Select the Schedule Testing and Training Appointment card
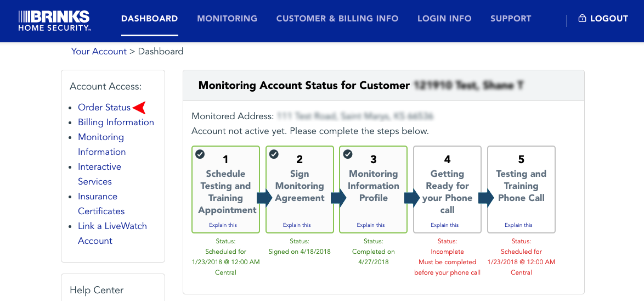The width and height of the screenshot is (644, 301). click(226, 189)
